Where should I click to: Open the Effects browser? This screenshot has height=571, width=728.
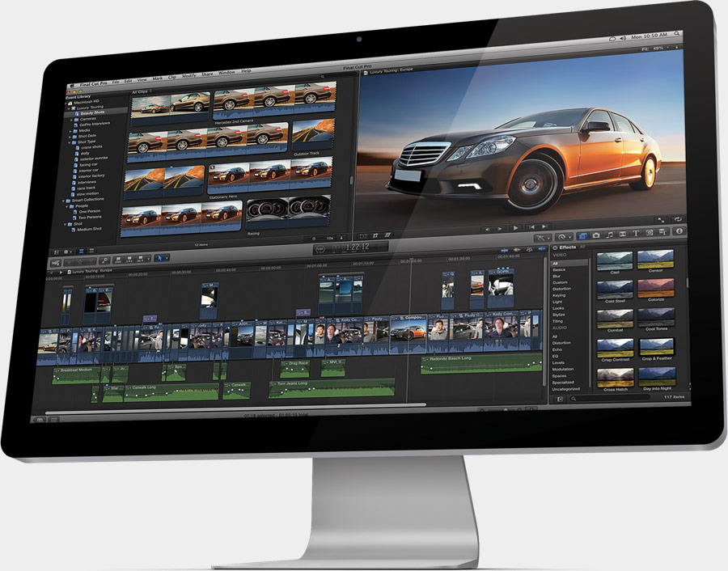584,237
